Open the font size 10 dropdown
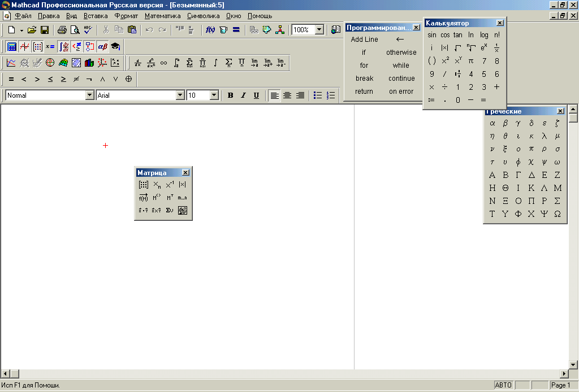This screenshot has height=392, width=579. [214, 95]
